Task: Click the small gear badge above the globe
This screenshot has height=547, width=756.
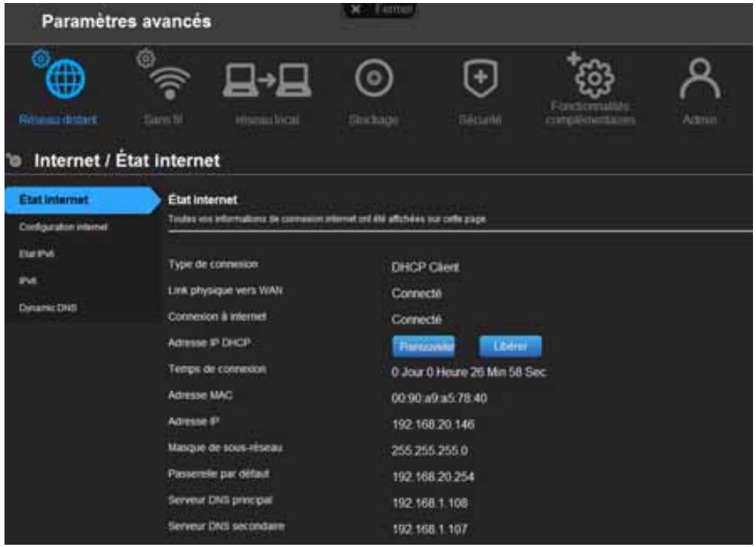Action: coord(41,58)
